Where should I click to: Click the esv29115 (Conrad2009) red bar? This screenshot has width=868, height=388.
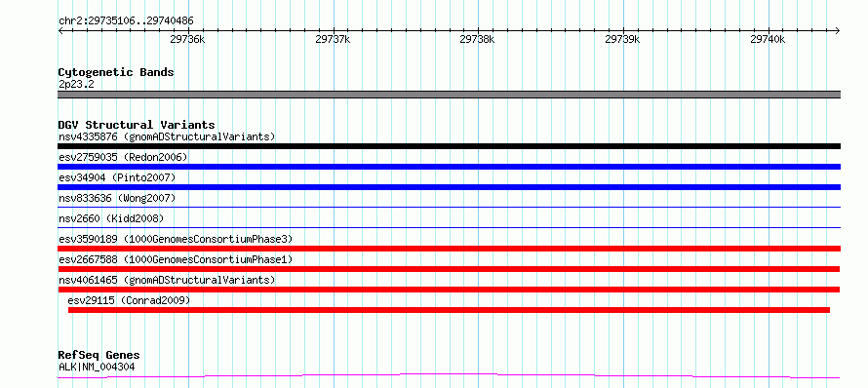[449, 310]
